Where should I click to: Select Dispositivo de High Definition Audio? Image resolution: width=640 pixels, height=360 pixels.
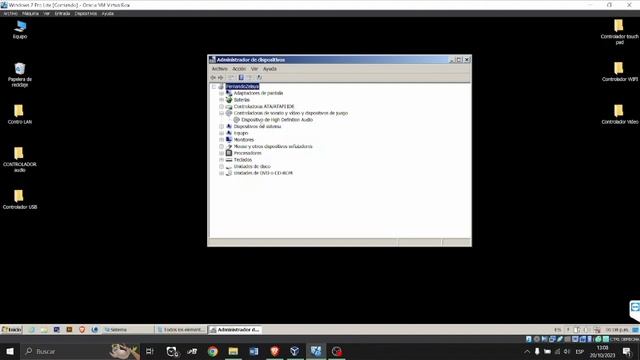277,120
